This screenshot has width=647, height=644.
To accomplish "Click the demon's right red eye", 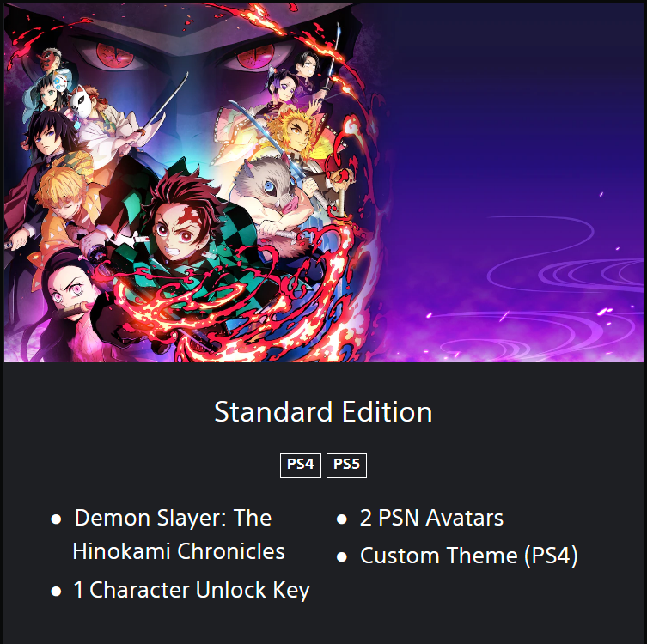I will 255,55.
